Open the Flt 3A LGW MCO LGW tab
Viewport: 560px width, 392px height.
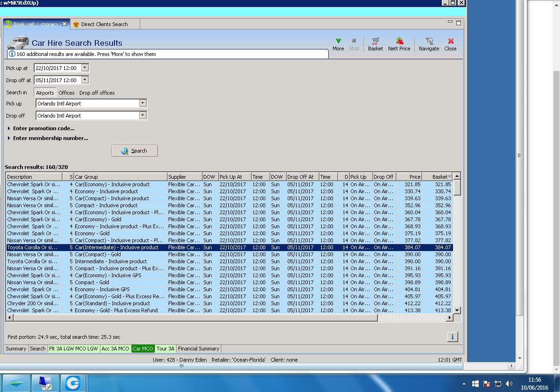[x=73, y=349]
